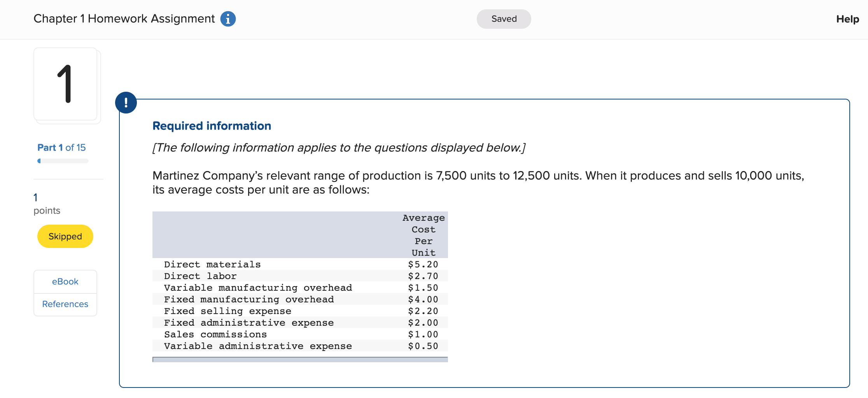
Task: Select Fixed manufacturing overhead row label
Action: click(x=249, y=299)
